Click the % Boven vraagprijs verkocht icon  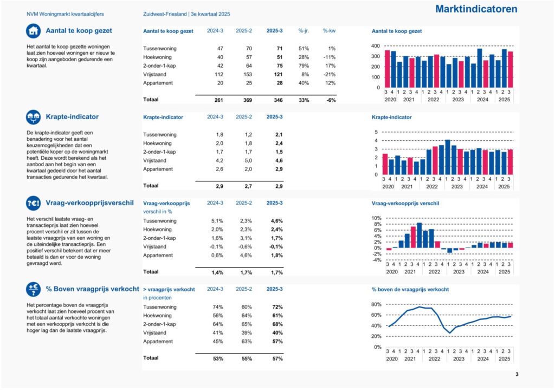(34, 289)
